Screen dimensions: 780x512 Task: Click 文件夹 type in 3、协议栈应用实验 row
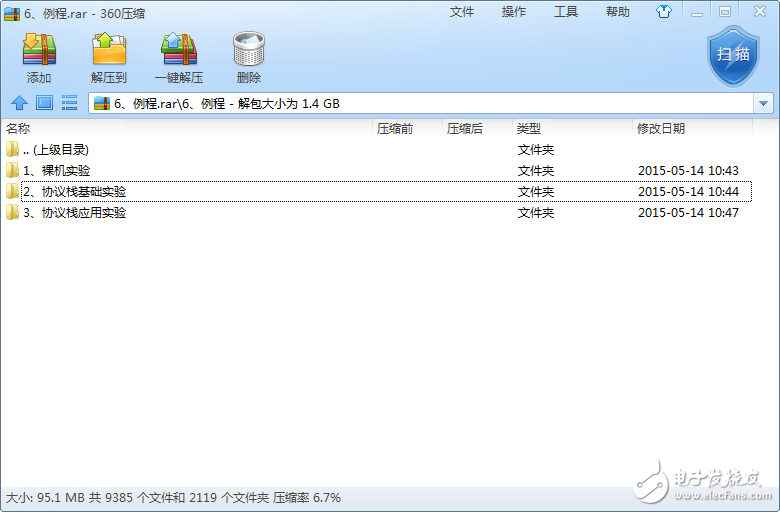pos(536,213)
